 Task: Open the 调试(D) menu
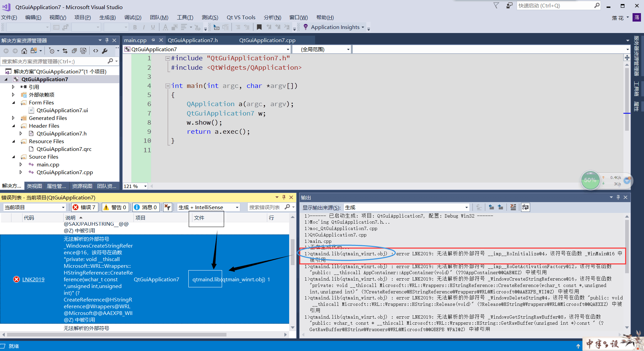click(133, 18)
